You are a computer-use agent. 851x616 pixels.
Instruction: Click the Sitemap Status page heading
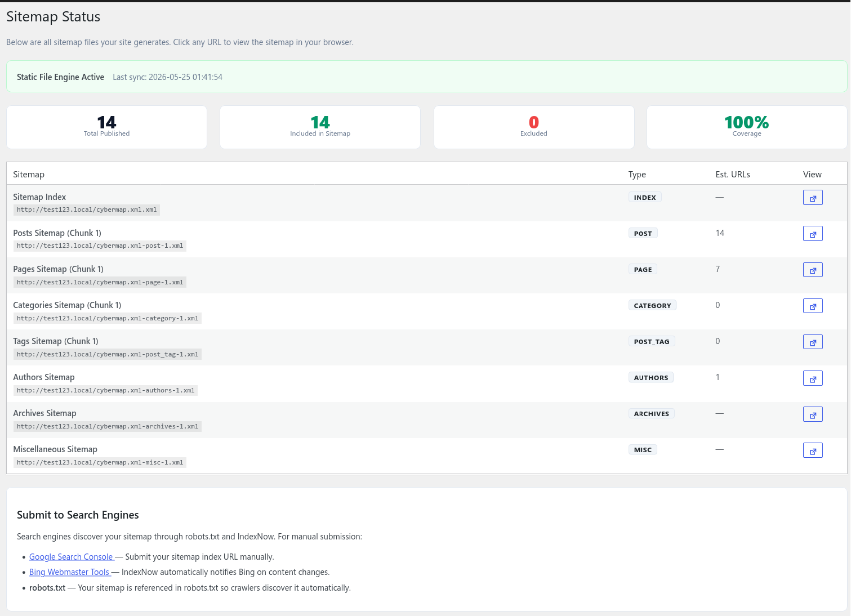coord(53,17)
